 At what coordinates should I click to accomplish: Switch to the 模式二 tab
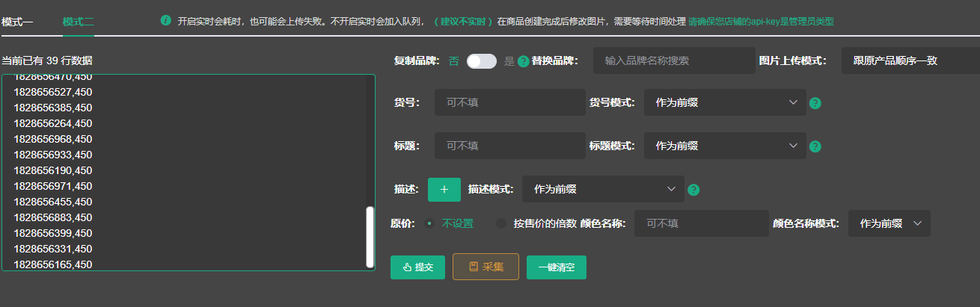[x=79, y=22]
